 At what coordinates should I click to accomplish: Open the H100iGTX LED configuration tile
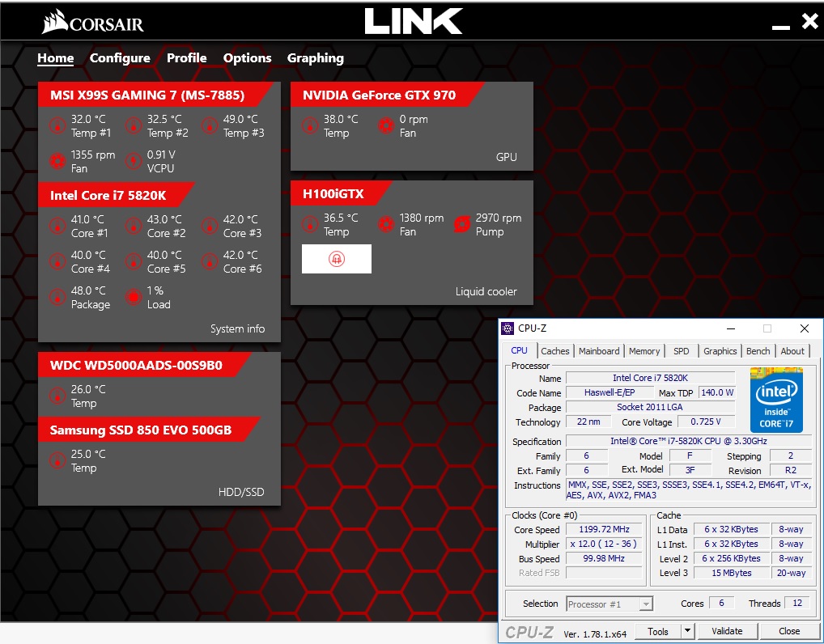click(x=337, y=259)
